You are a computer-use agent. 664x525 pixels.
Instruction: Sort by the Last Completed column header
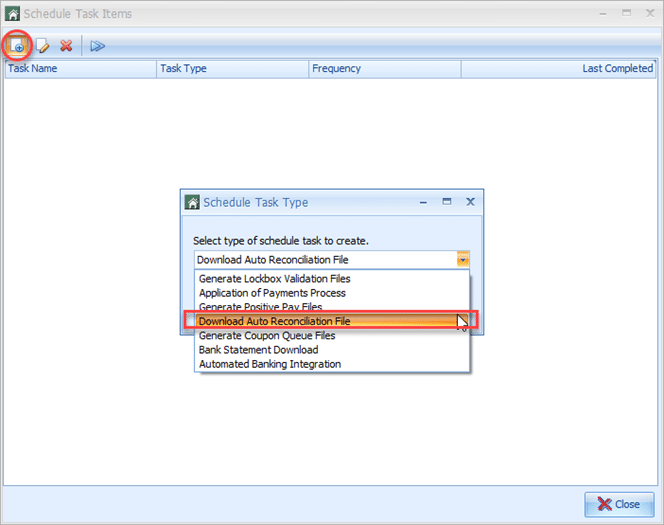coord(558,69)
